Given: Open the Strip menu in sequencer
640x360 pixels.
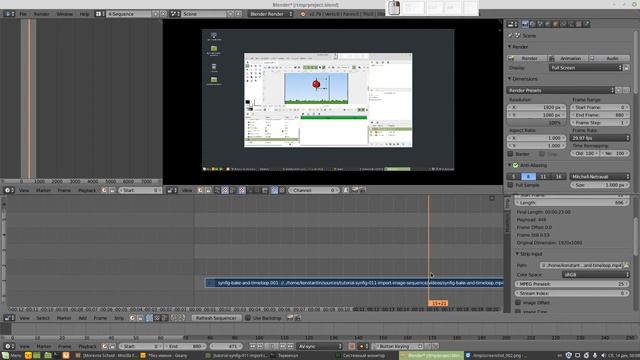Looking at the screenshot, I should [119, 318].
